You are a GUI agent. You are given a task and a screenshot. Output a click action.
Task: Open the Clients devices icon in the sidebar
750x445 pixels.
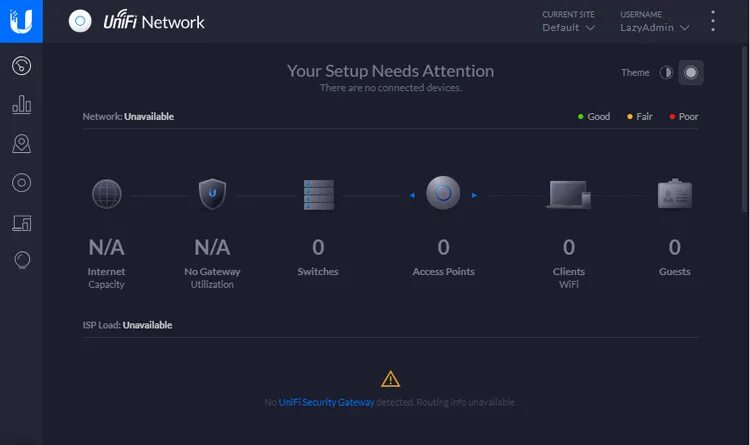pos(22,223)
